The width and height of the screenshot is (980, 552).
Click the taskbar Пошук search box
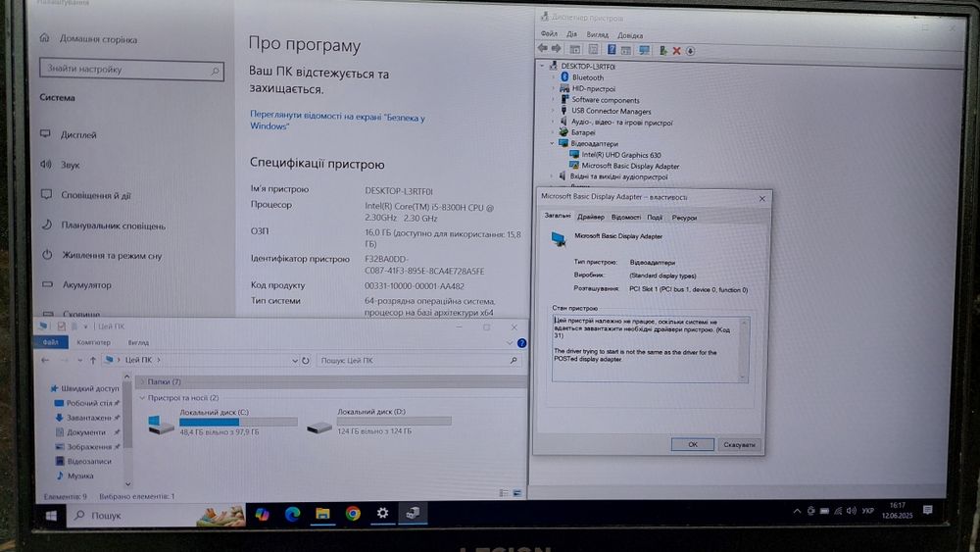point(156,516)
